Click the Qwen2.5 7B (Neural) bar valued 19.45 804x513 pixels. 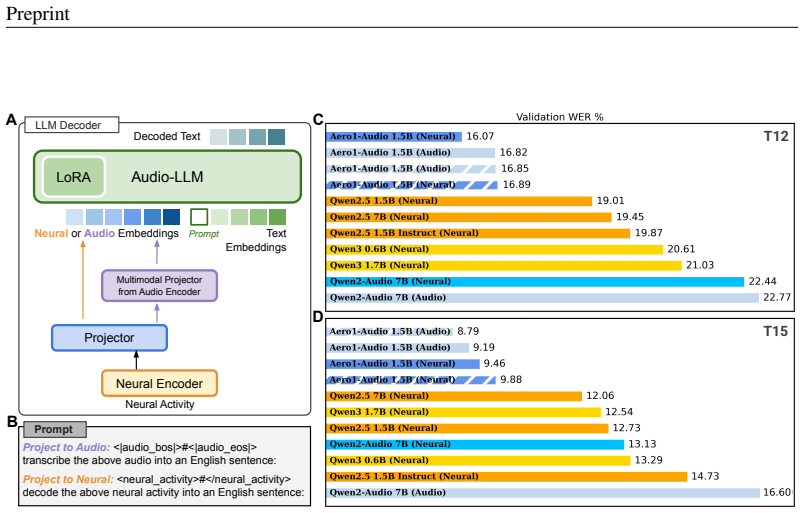click(x=469, y=217)
